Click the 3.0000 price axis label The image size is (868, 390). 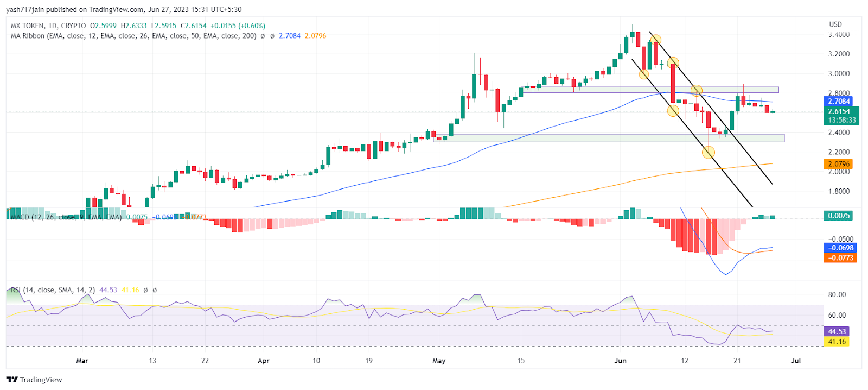point(839,73)
